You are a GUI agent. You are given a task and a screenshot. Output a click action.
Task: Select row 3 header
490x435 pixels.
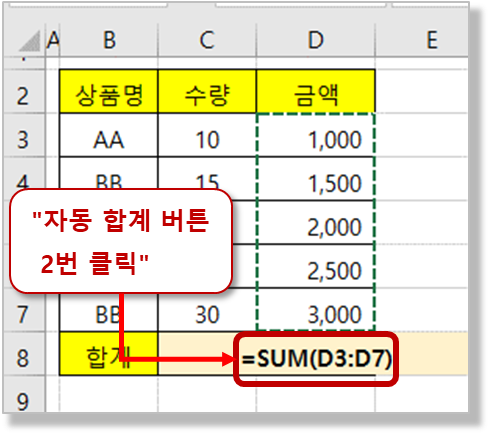tap(23, 135)
